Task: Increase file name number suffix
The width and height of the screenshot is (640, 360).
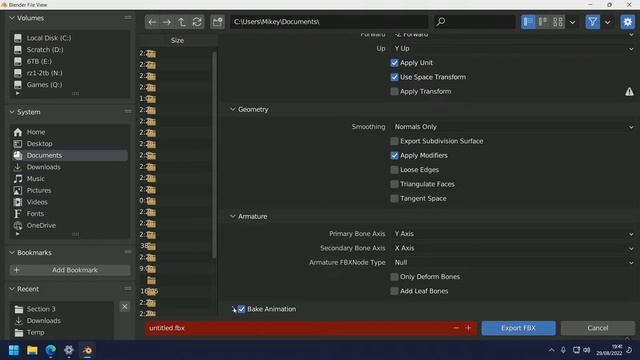Action: [468, 328]
